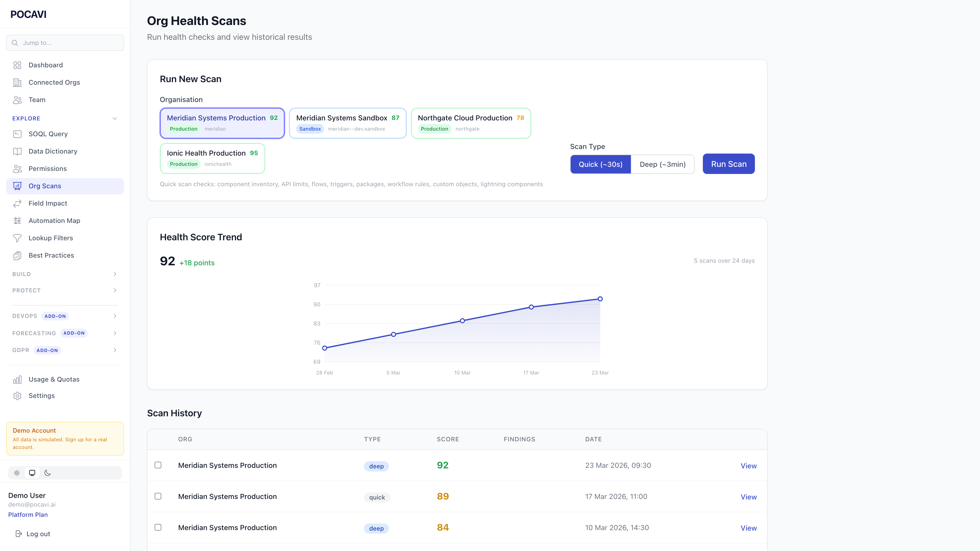Open the Dashboard menu item
The image size is (980, 551).
tap(46, 65)
